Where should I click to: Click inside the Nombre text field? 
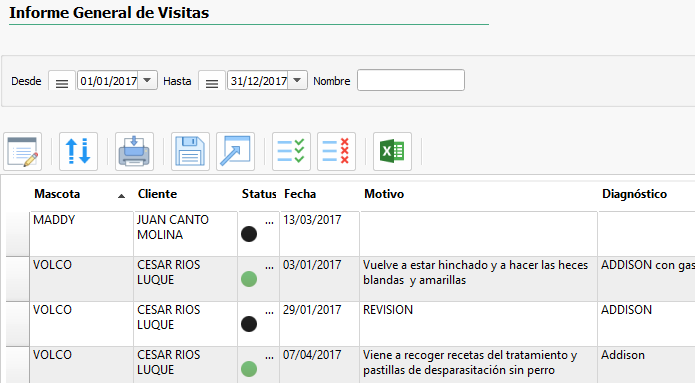tap(411, 80)
